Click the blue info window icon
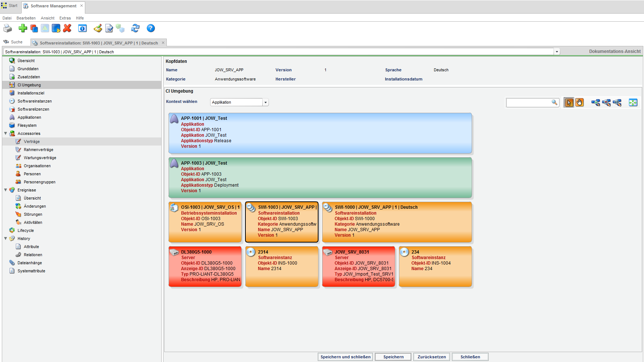 82,28
